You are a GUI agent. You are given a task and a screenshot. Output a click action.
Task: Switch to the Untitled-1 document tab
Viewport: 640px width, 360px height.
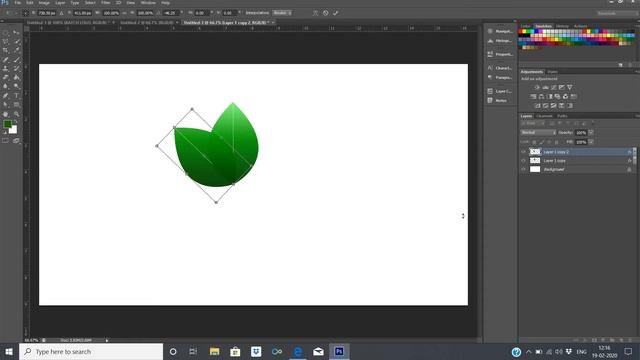(x=71, y=23)
